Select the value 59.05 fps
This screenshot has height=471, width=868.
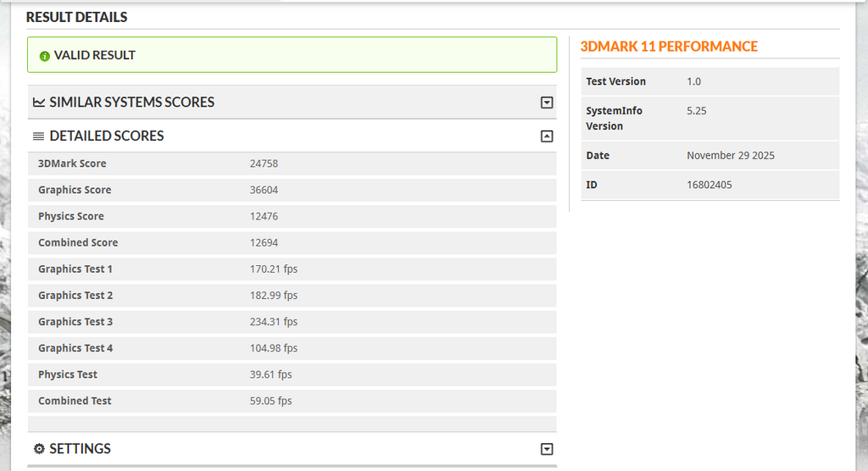point(270,401)
